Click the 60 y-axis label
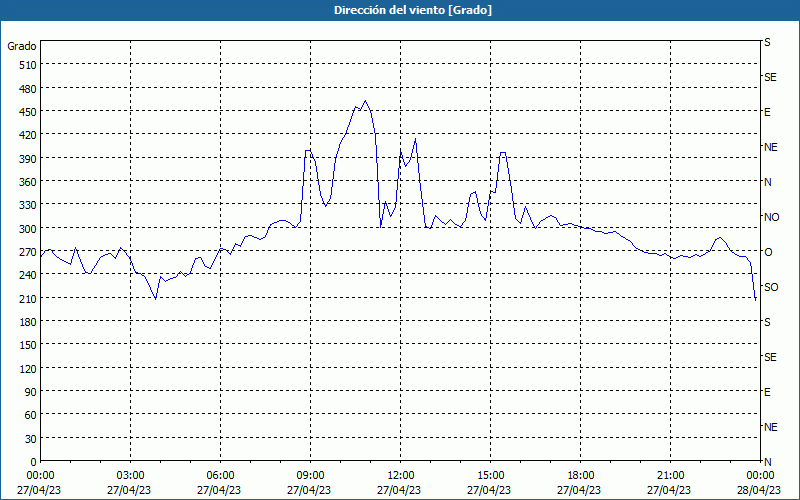 click(31, 415)
